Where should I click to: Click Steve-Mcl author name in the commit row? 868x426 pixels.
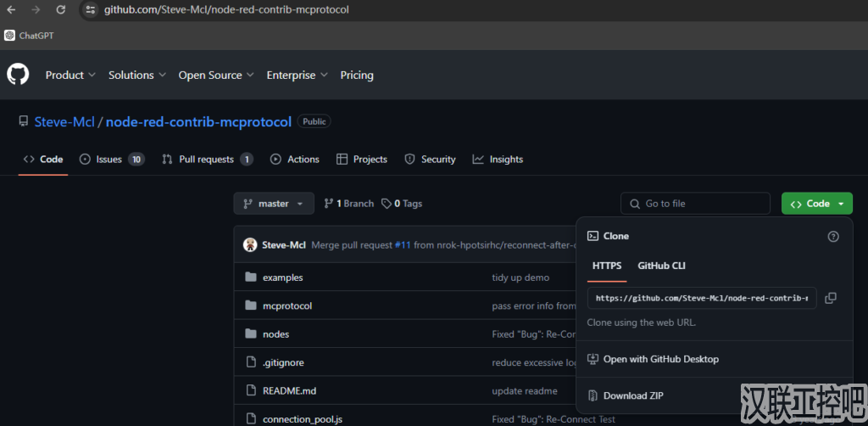pyautogui.click(x=284, y=245)
